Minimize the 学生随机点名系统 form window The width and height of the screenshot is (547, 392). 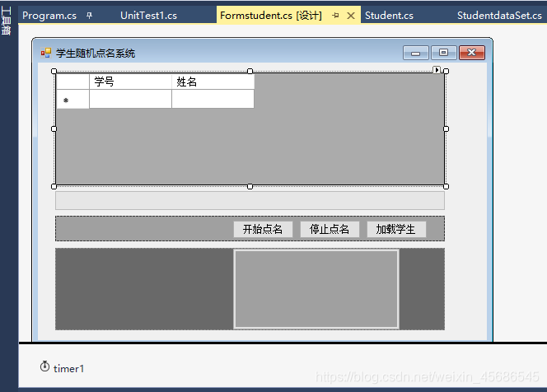tap(415, 53)
